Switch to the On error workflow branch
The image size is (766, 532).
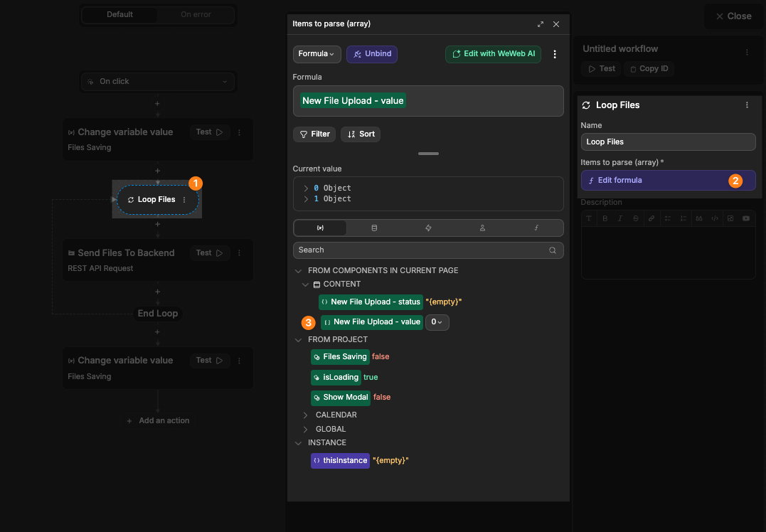click(x=196, y=14)
